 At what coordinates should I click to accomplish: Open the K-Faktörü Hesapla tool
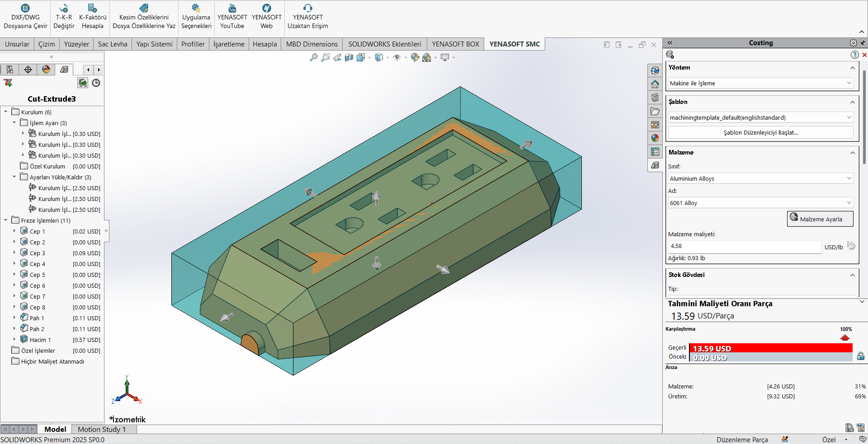click(93, 16)
